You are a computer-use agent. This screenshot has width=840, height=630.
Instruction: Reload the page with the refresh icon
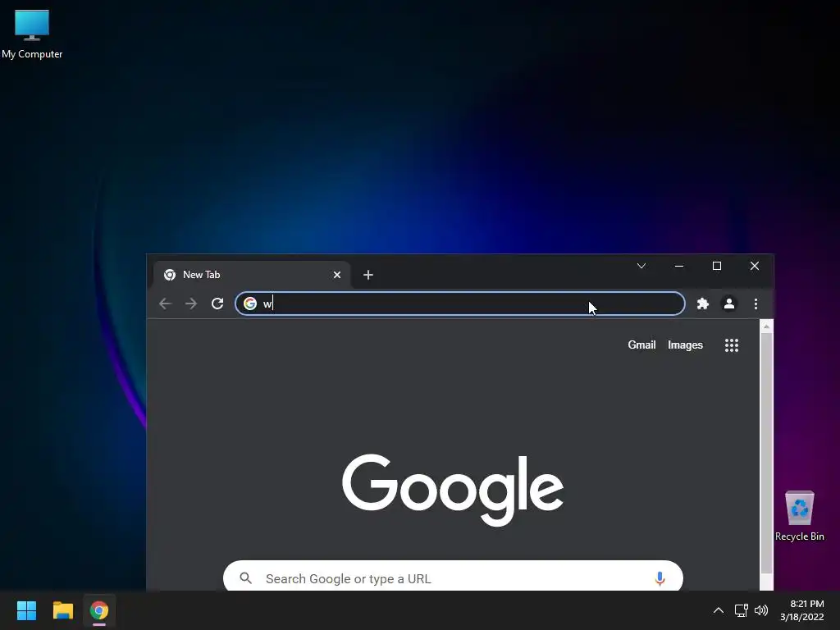click(x=217, y=304)
